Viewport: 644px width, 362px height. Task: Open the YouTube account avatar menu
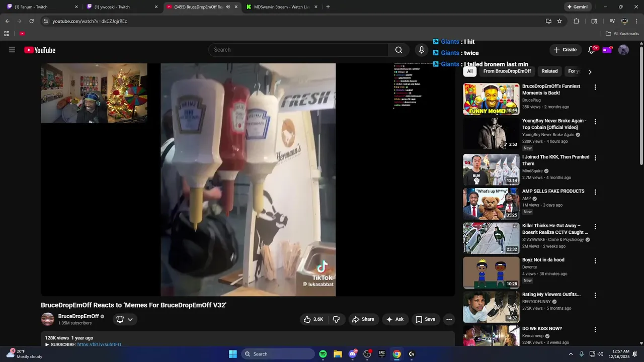pos(623,50)
